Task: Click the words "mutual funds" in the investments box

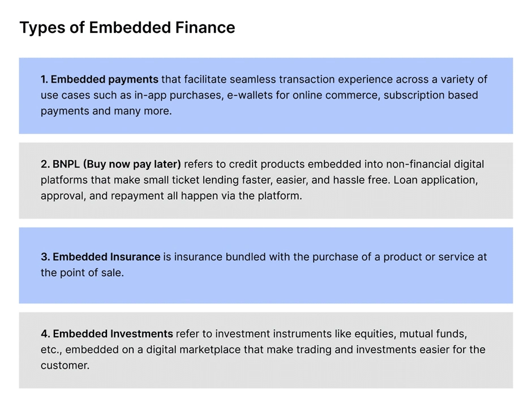Action: tap(435, 333)
